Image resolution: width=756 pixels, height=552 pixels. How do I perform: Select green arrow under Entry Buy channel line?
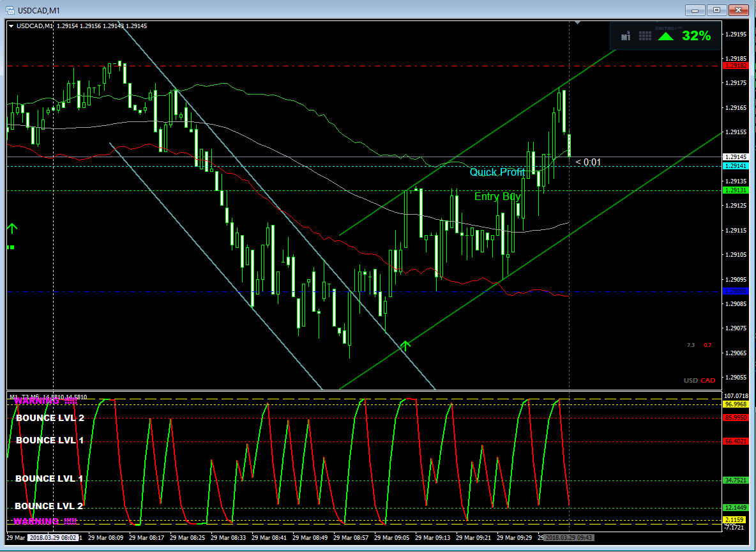[x=405, y=345]
